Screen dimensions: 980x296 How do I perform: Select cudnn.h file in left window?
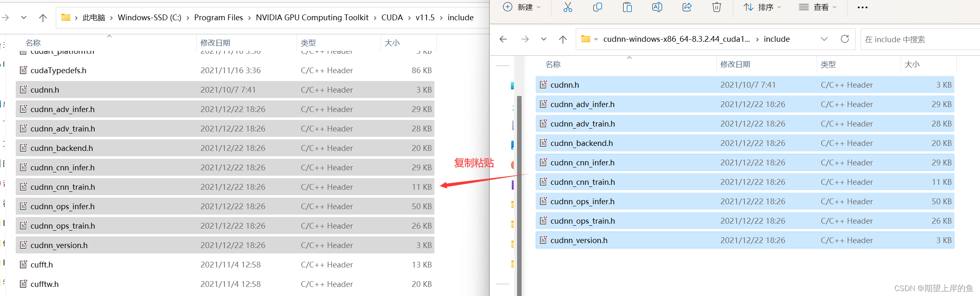(225, 90)
